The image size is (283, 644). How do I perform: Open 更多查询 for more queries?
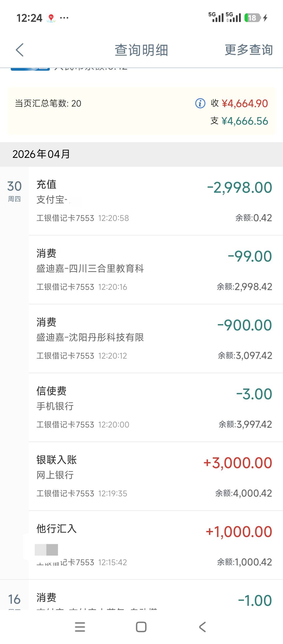[248, 50]
